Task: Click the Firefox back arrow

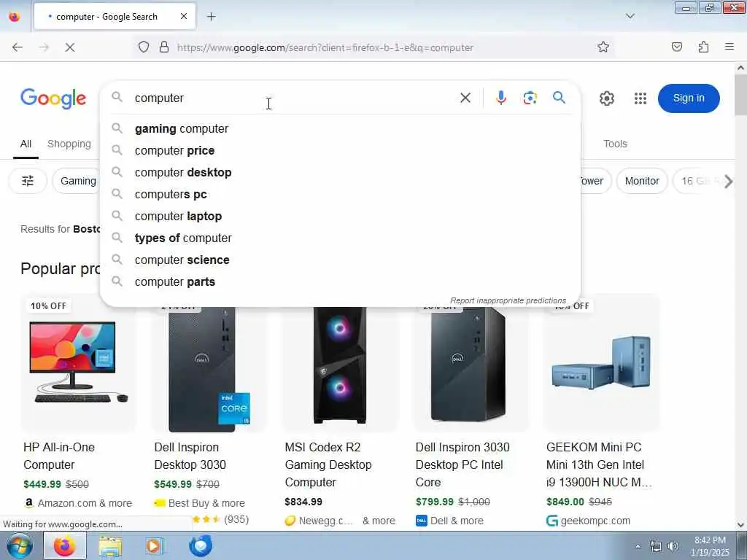Action: click(18, 47)
